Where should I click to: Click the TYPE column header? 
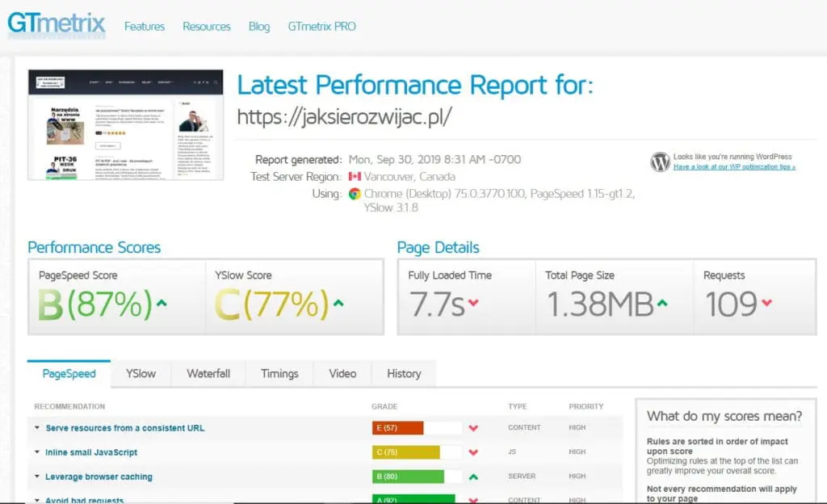[518, 406]
